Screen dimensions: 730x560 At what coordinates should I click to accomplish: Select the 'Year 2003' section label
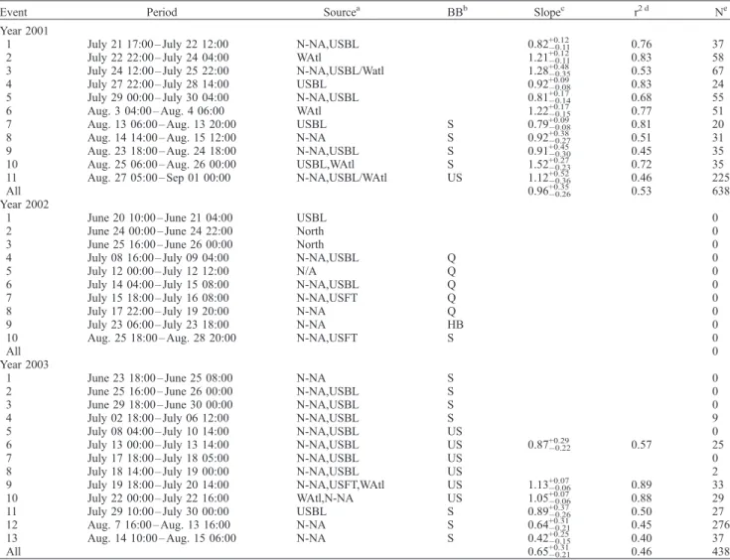[x=24, y=364]
